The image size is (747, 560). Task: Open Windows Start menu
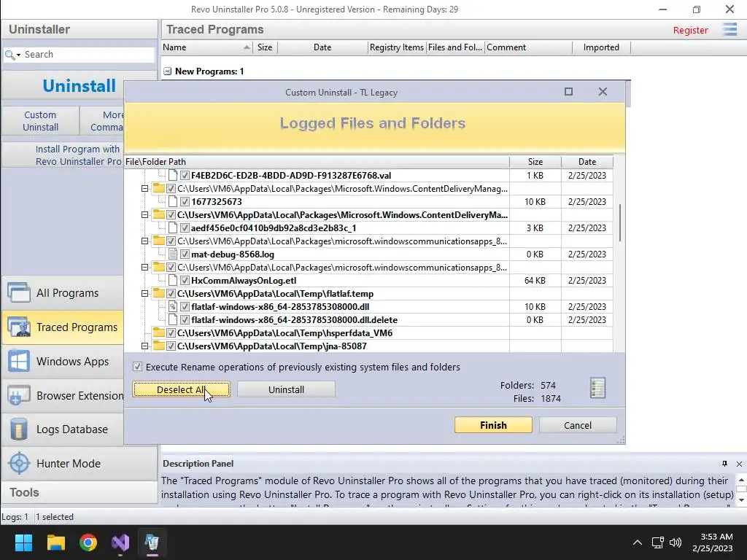click(23, 542)
